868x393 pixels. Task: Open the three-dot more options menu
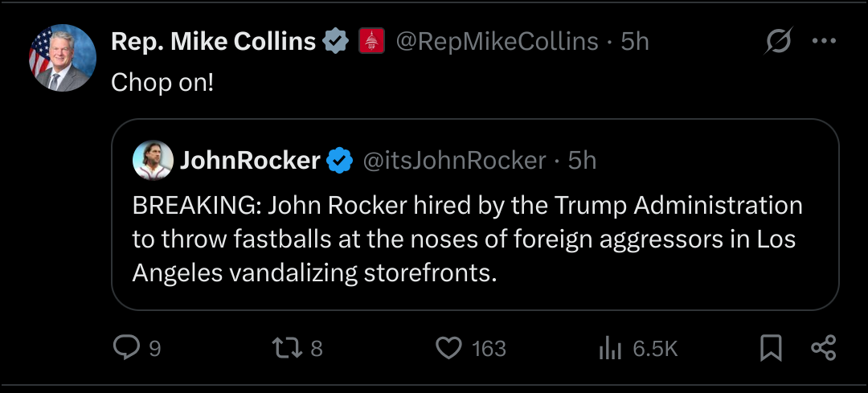(825, 41)
